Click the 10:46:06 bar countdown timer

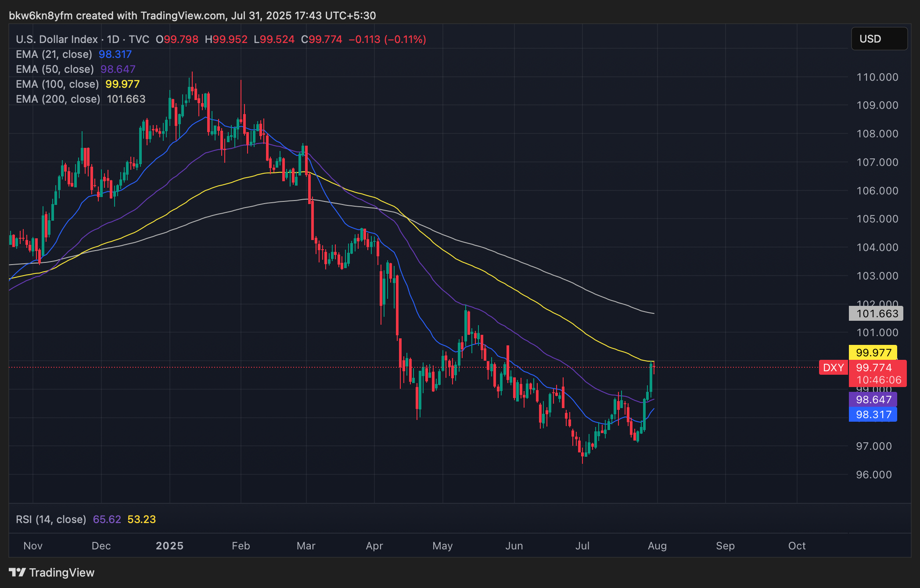click(x=878, y=380)
